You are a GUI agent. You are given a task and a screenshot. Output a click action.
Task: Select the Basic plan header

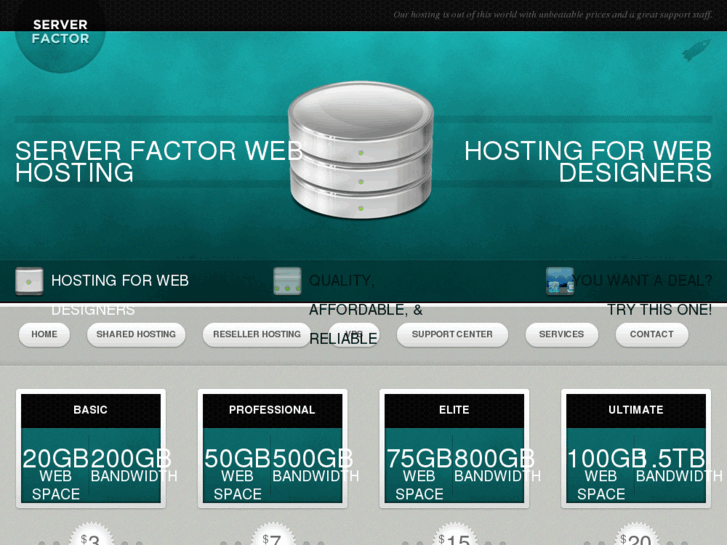coord(91,410)
